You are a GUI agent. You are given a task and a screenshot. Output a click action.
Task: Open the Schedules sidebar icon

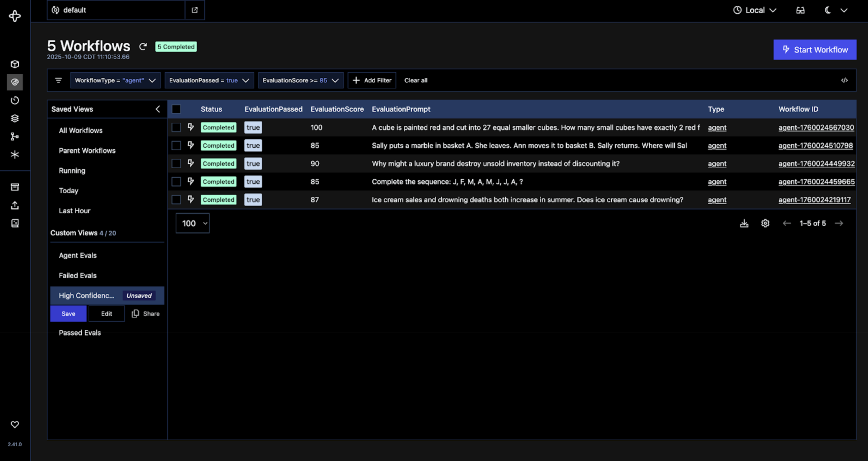tap(15, 100)
